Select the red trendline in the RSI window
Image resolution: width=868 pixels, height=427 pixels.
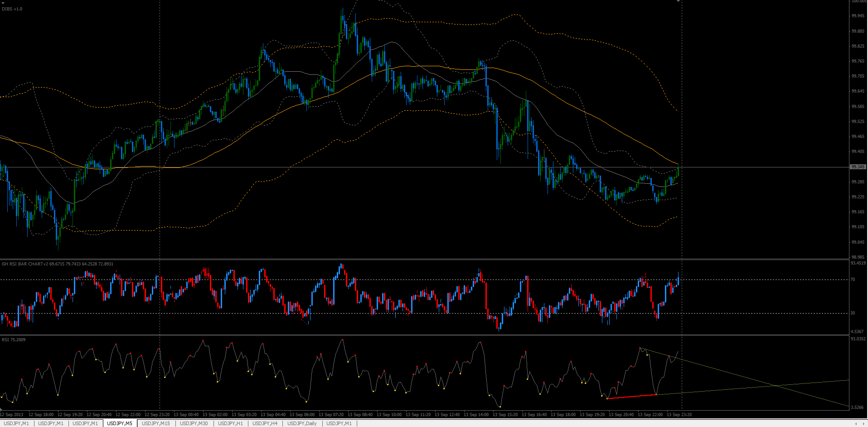[632, 397]
